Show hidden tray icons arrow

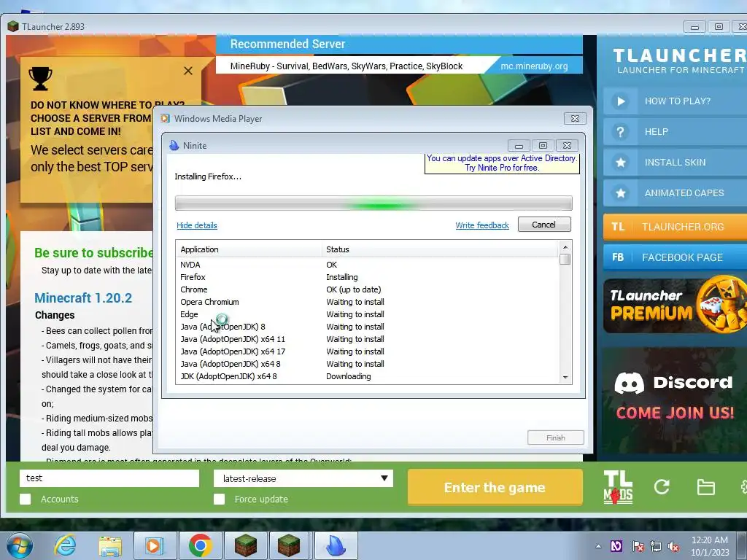(598, 546)
